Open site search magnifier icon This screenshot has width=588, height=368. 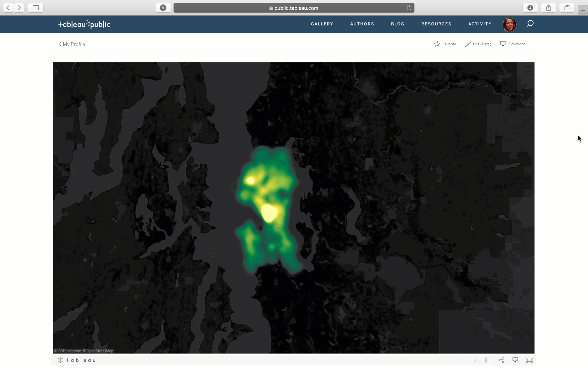click(530, 24)
